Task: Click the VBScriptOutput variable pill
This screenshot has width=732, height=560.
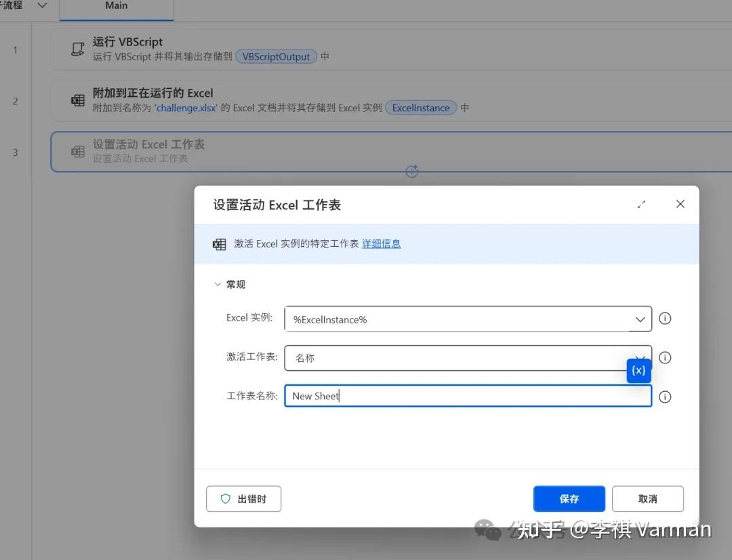Action: (x=275, y=57)
